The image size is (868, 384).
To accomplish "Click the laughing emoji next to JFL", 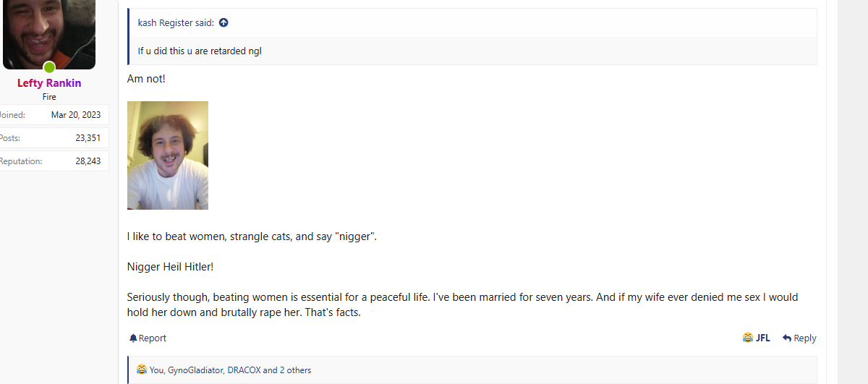I will [x=748, y=338].
